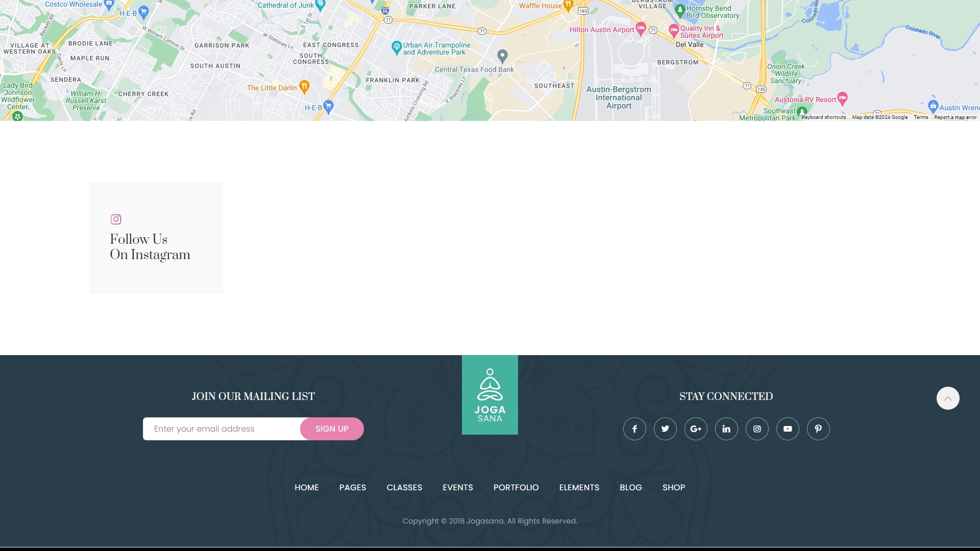Click the Central Texas Food Bank map pin
Viewport: 980px width, 551px height.
click(502, 56)
